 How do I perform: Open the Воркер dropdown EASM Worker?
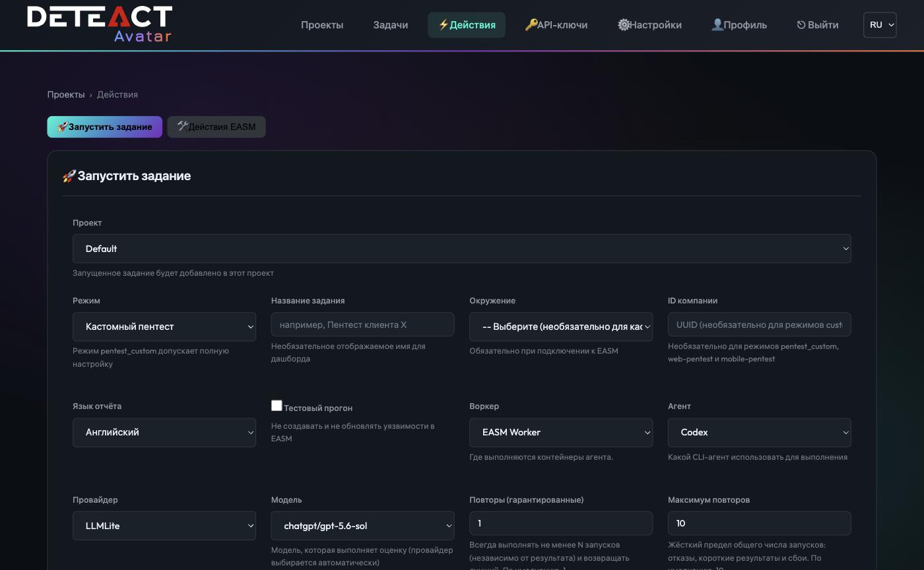click(561, 433)
